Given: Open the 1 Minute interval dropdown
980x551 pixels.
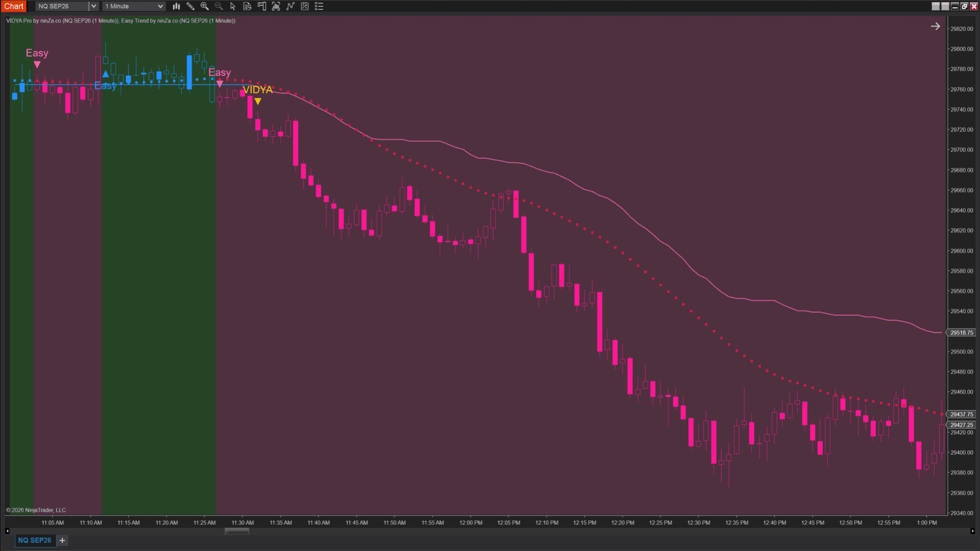Looking at the screenshot, I should tap(134, 6).
